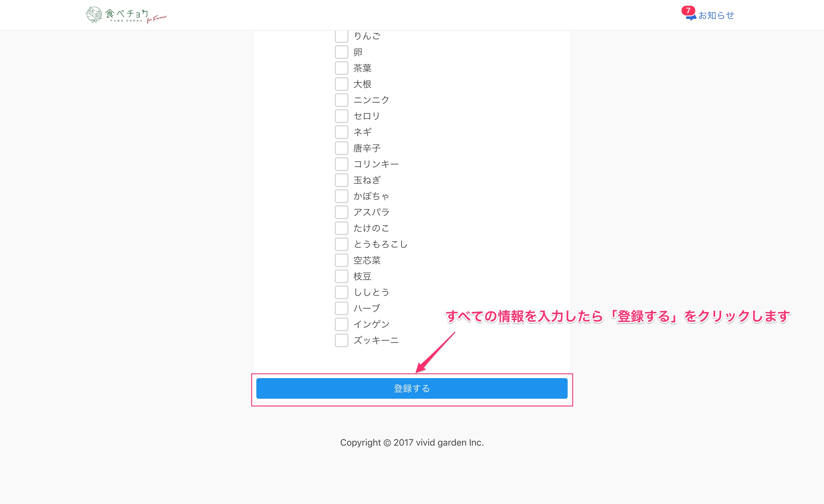Enable the ズッキーニ checkbox

click(341, 340)
